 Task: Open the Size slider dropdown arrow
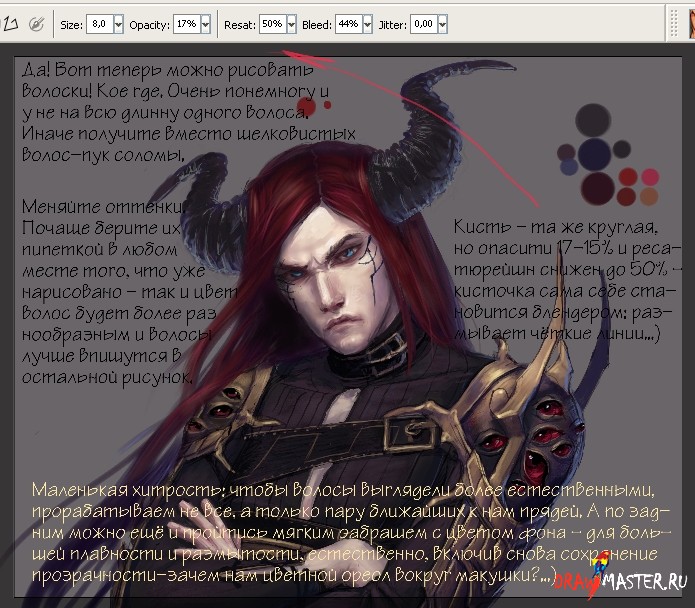(x=118, y=24)
